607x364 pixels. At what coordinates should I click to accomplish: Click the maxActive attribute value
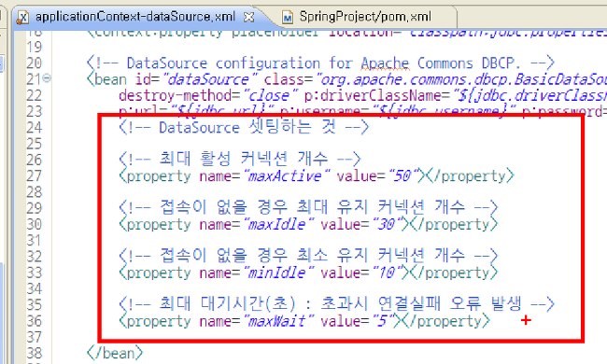[x=286, y=176]
